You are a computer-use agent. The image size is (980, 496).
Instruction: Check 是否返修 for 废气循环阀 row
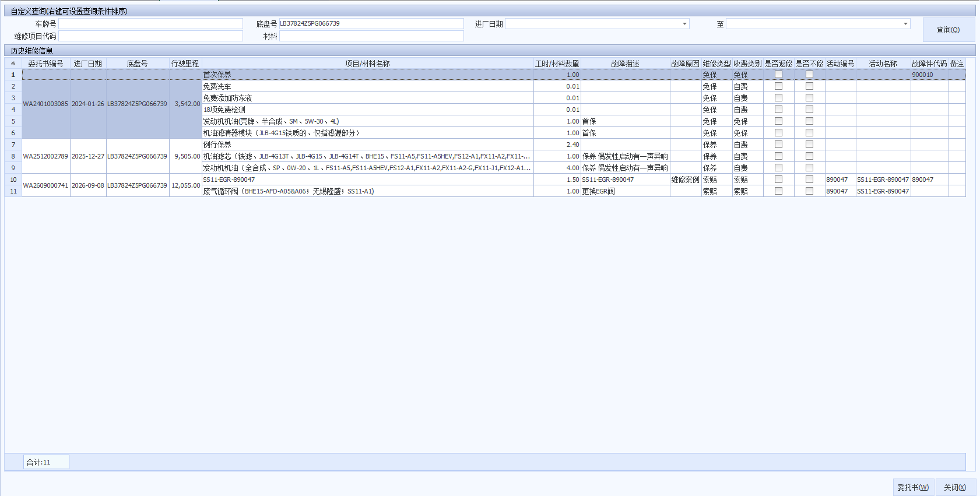(x=778, y=191)
